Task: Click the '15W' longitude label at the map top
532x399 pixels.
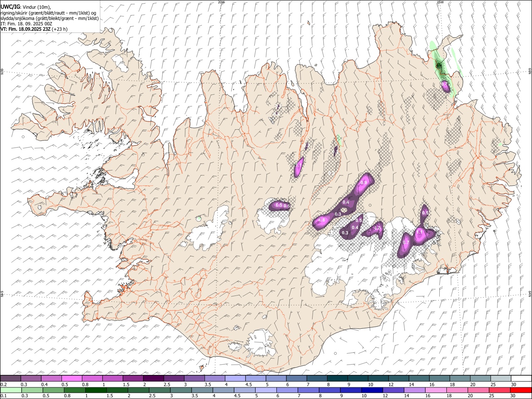Action: tap(440, 2)
